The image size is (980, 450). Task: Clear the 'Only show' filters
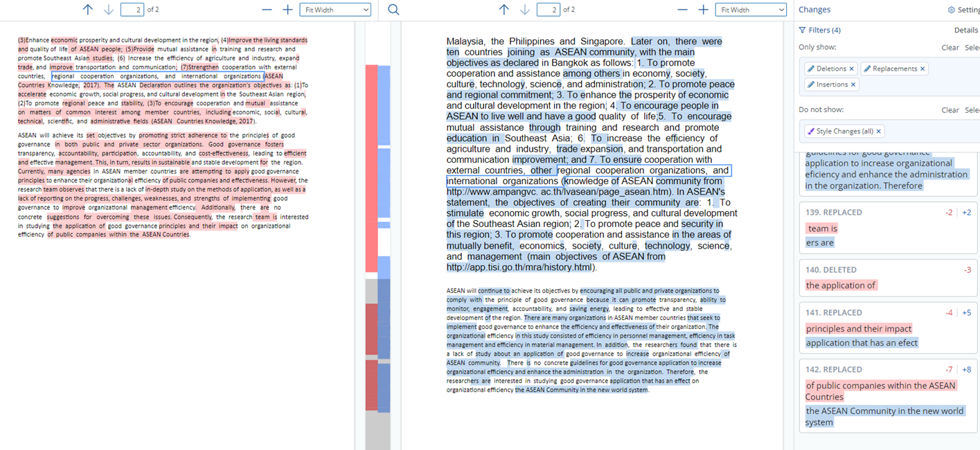pos(950,48)
